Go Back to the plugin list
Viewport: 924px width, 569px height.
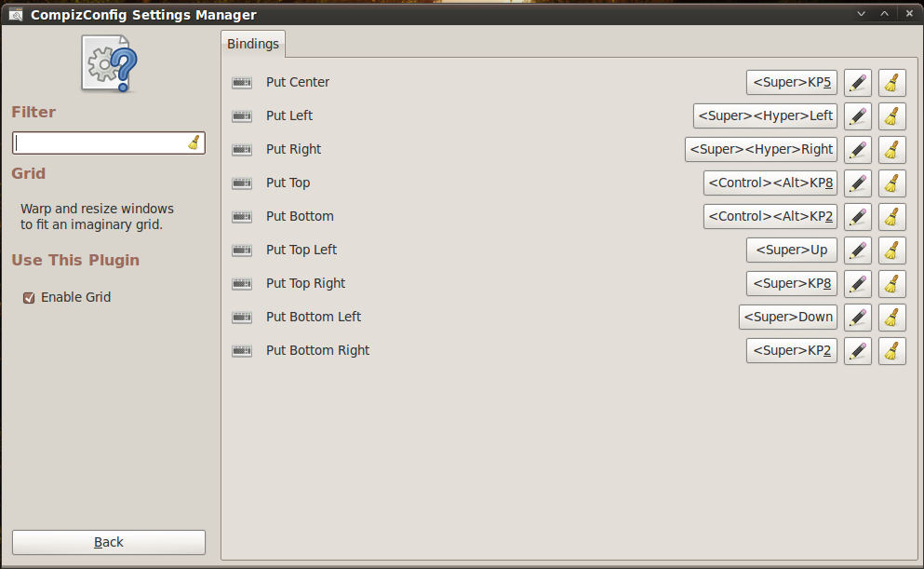pyautogui.click(x=109, y=543)
